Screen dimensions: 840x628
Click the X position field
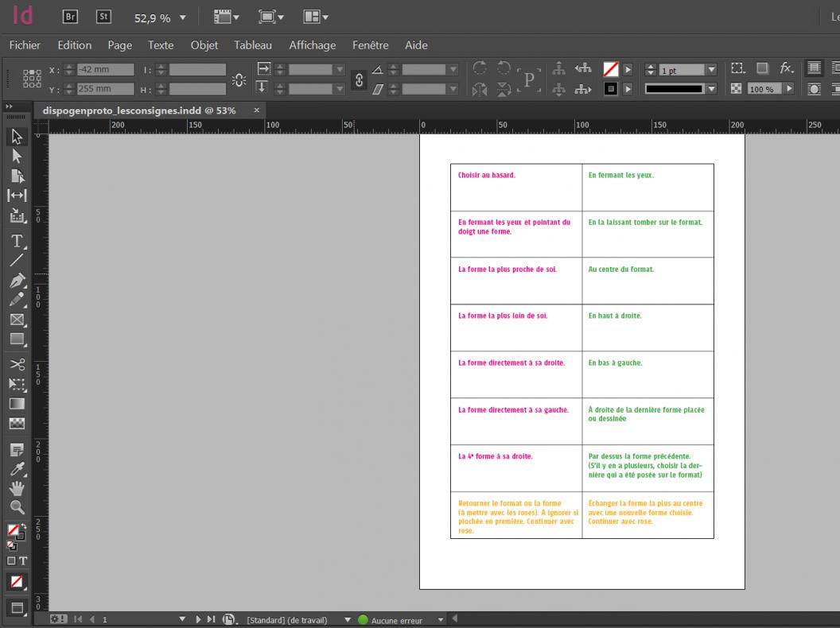[x=105, y=70]
